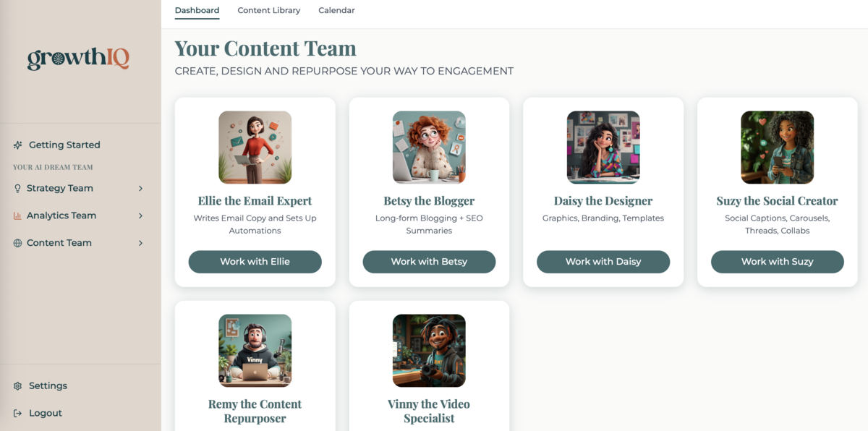
Task: Select Ellie the Email Expert avatar
Action: [255, 148]
